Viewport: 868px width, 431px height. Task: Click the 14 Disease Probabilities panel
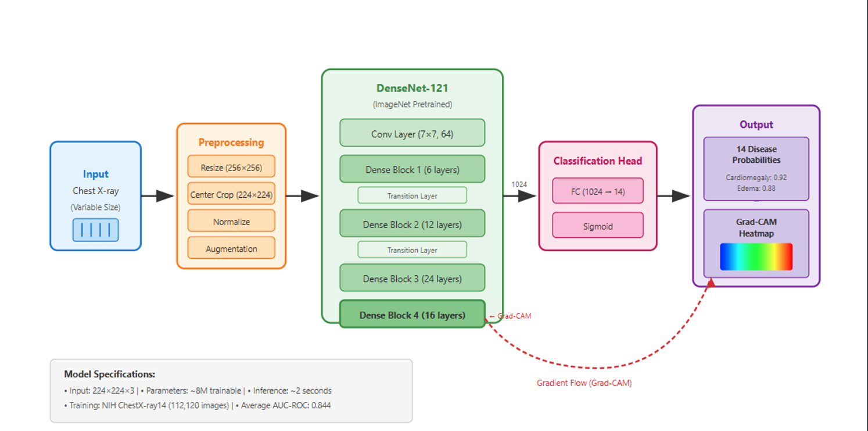(x=756, y=169)
